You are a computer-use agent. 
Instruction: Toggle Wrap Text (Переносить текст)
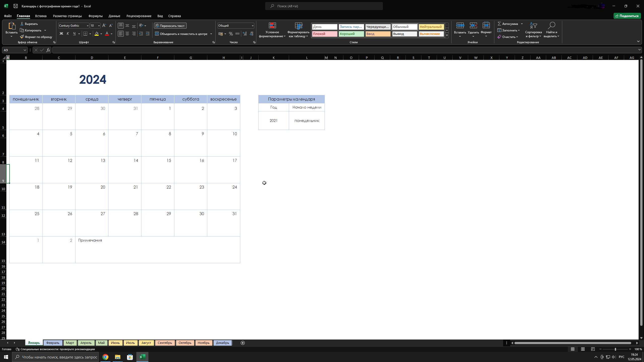coord(170,26)
